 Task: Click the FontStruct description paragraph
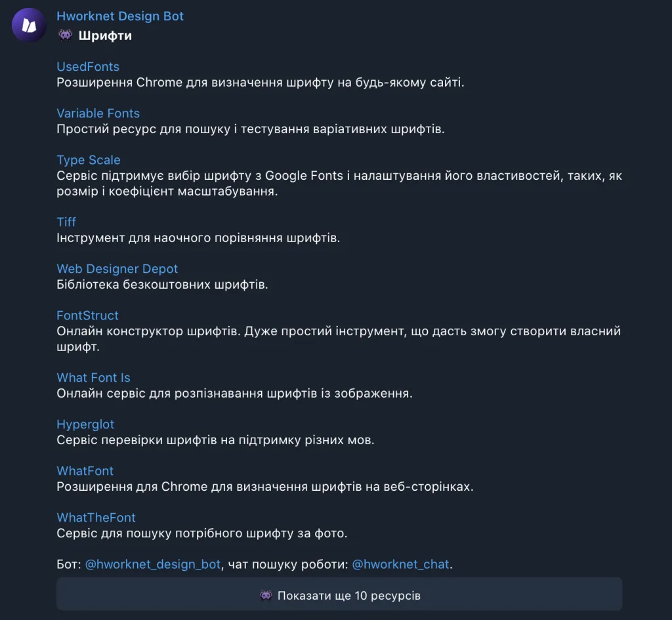(x=339, y=339)
